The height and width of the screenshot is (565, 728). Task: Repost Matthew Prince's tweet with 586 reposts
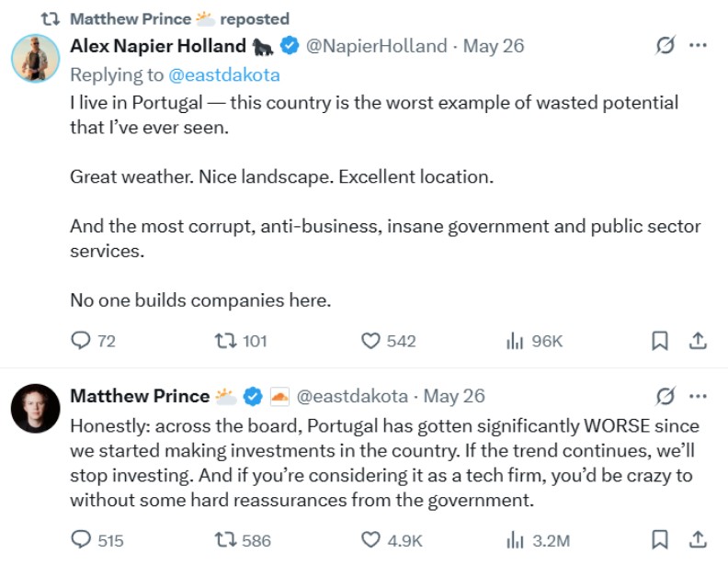(224, 540)
